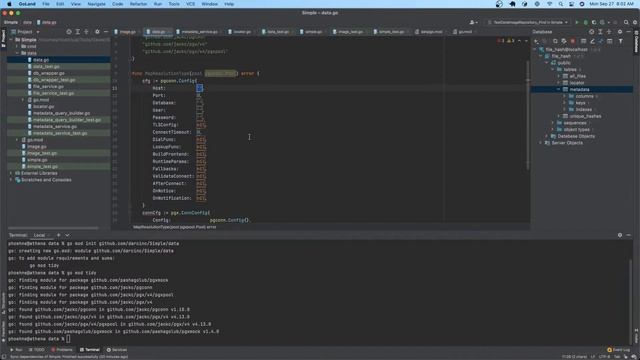
Task: Click the Debug bug icon in toolbar
Action: coord(585,22)
